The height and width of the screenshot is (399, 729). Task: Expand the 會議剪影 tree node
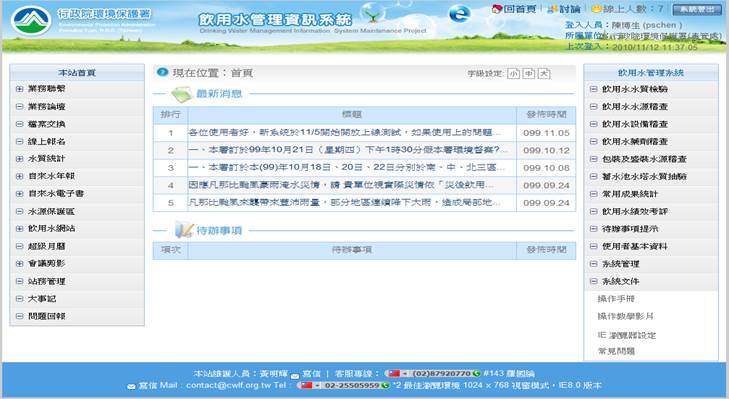(x=20, y=263)
